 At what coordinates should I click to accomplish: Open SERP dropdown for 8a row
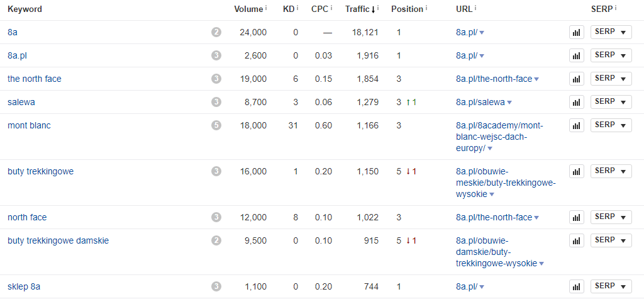click(611, 32)
